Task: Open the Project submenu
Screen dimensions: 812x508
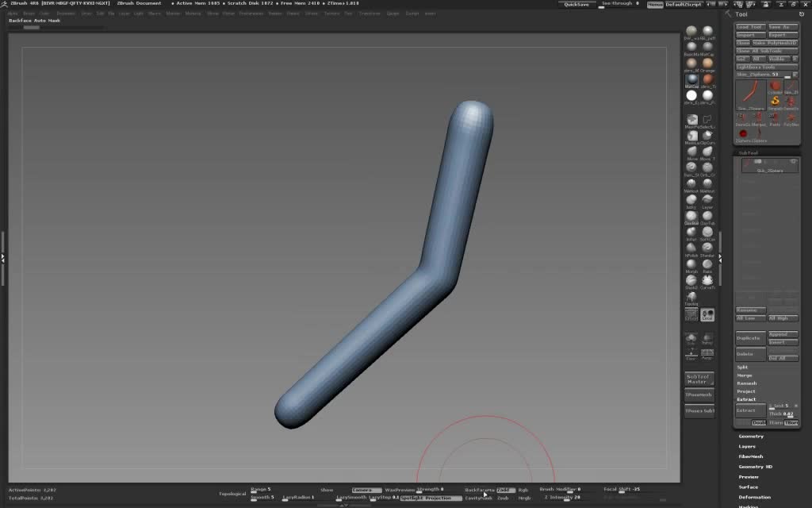Action: [746, 391]
